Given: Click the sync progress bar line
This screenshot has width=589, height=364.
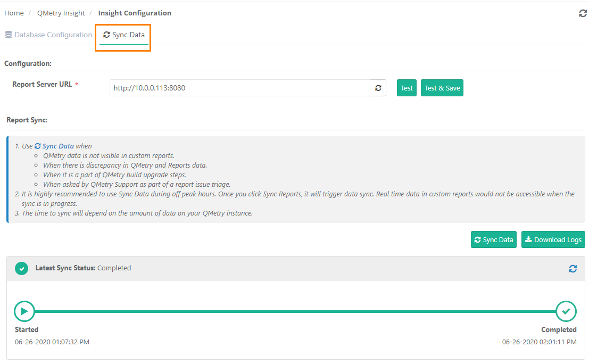Looking at the screenshot, I should 295,311.
